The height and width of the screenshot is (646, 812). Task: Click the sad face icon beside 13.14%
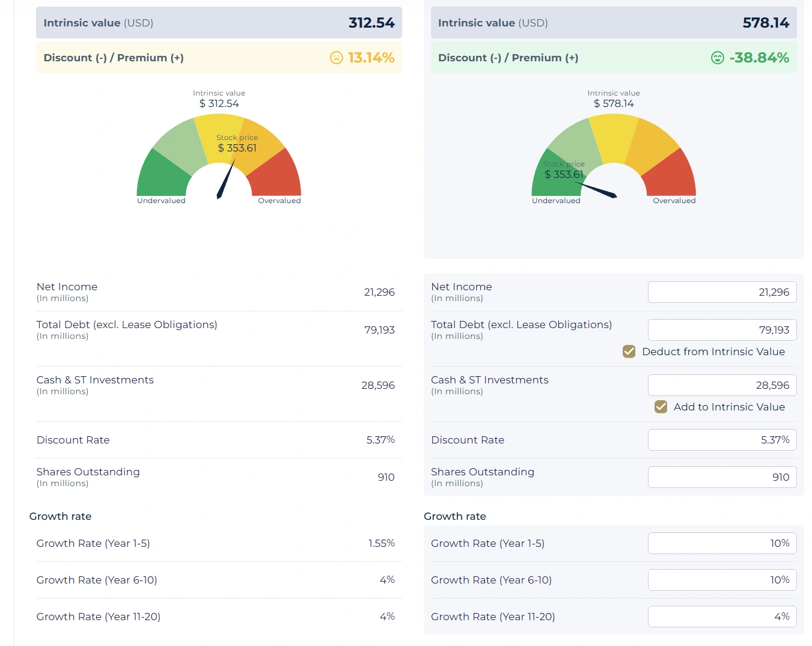(x=337, y=58)
